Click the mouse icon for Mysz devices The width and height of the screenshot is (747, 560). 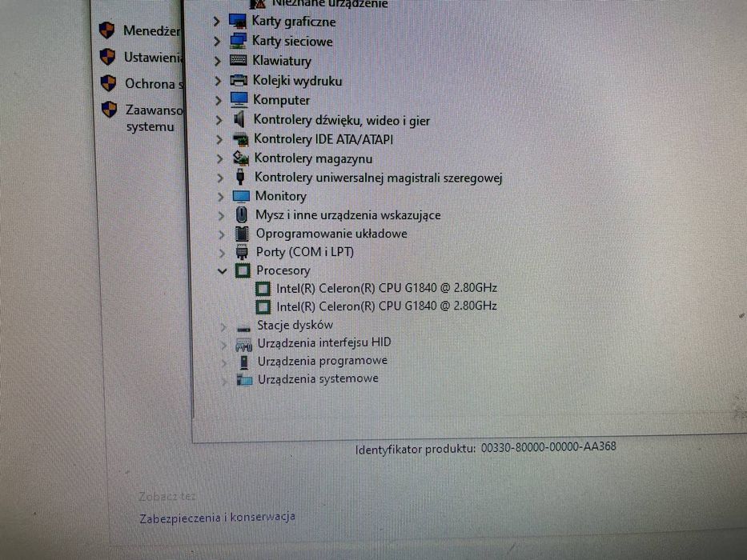point(242,214)
